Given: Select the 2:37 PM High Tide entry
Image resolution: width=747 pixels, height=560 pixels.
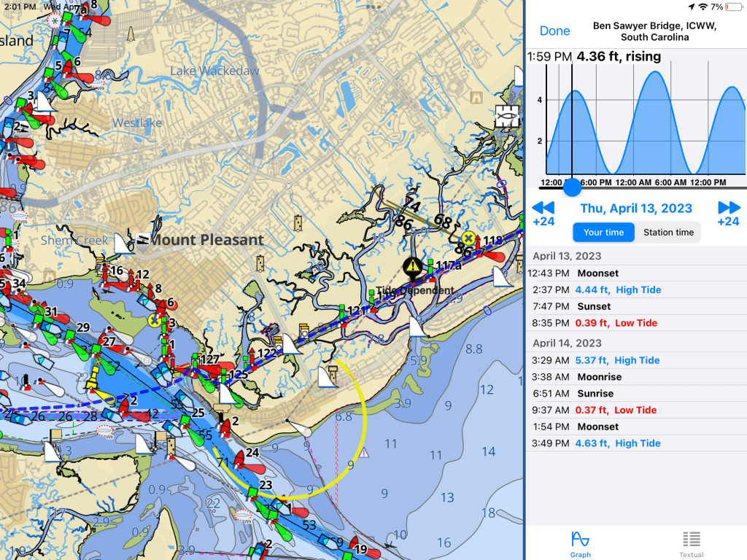Looking at the screenshot, I should coord(635,289).
